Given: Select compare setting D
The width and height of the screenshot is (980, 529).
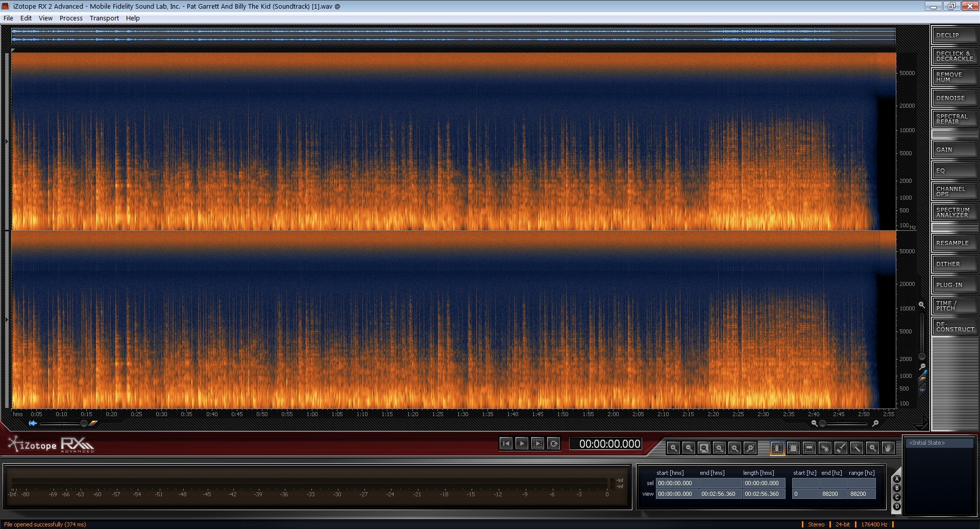Looking at the screenshot, I should [897, 507].
